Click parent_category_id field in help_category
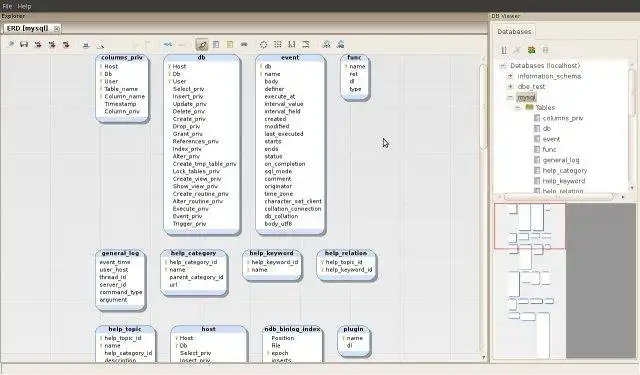 tap(196, 277)
